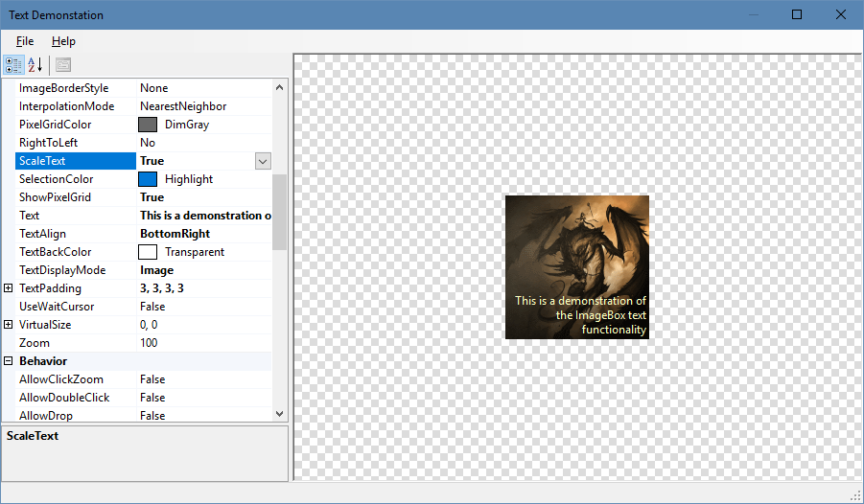Expand the VirtualSize property

point(9,325)
